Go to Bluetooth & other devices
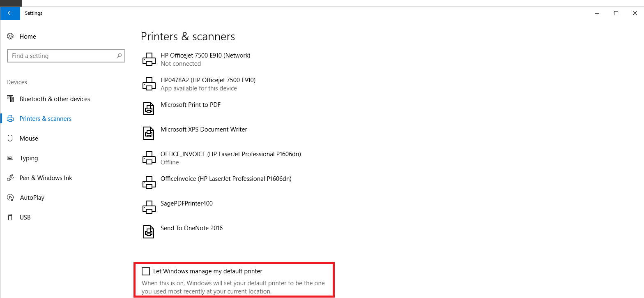644x298 pixels. click(x=55, y=99)
